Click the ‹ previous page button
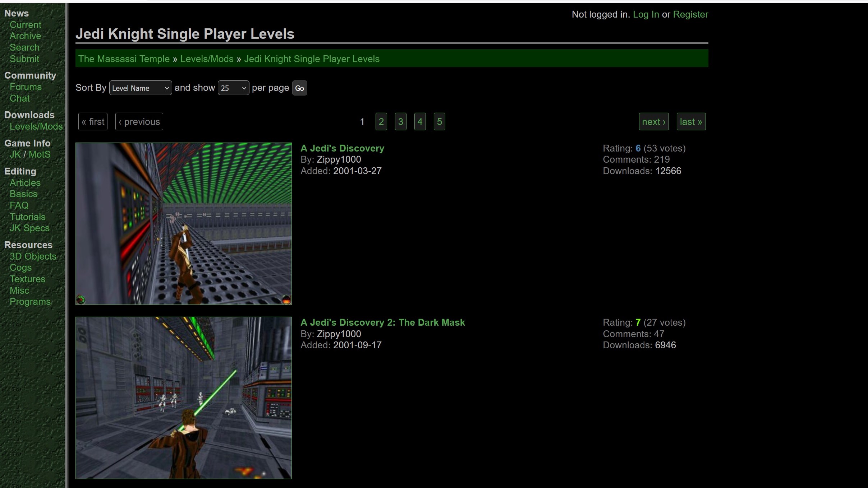The image size is (868, 488). tap(139, 122)
